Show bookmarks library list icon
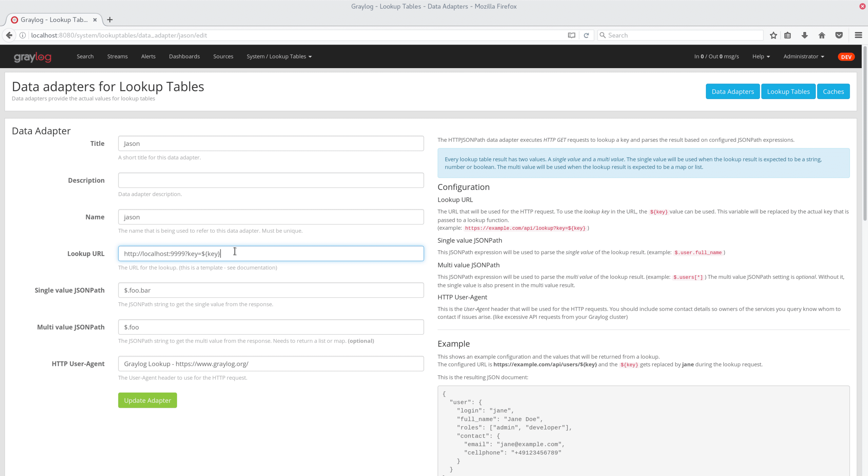The height and width of the screenshot is (476, 868). coord(787,35)
